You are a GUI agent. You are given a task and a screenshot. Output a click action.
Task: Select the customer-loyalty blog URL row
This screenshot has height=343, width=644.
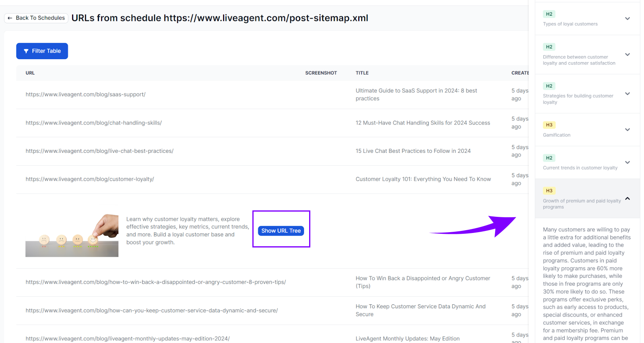coord(90,179)
